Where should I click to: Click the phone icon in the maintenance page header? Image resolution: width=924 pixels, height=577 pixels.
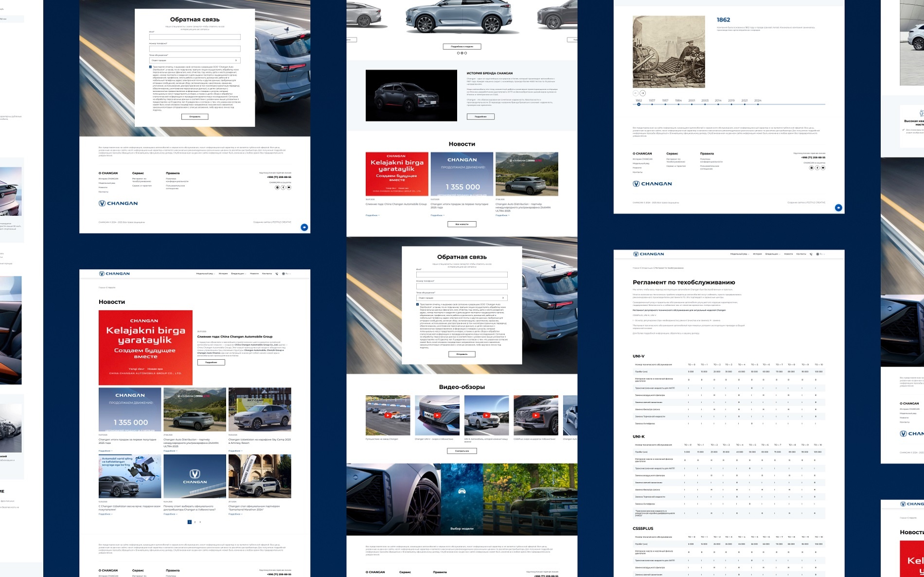coord(811,254)
